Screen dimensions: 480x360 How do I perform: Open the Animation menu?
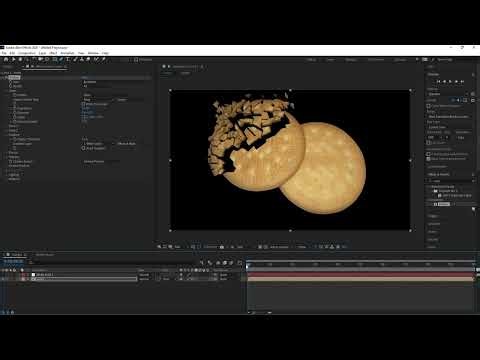click(67, 53)
